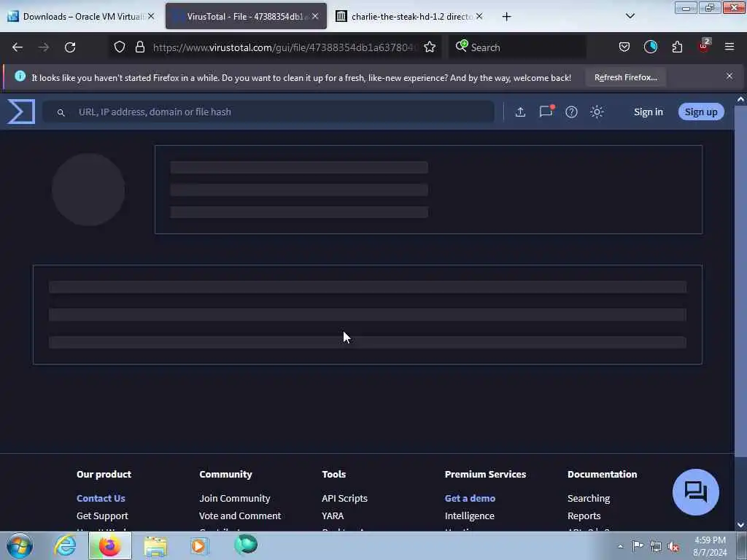Click the blue circular extension icon in toolbar
Viewport: 747px width, 560px height.
[650, 47]
